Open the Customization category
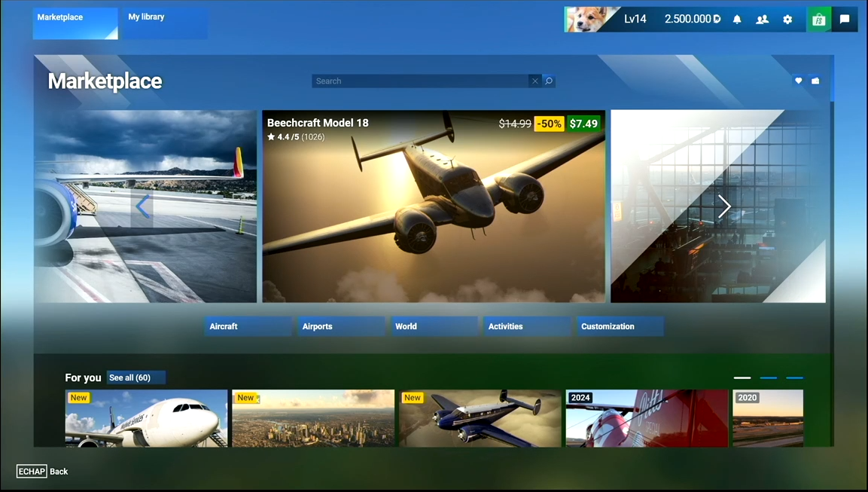 (620, 326)
